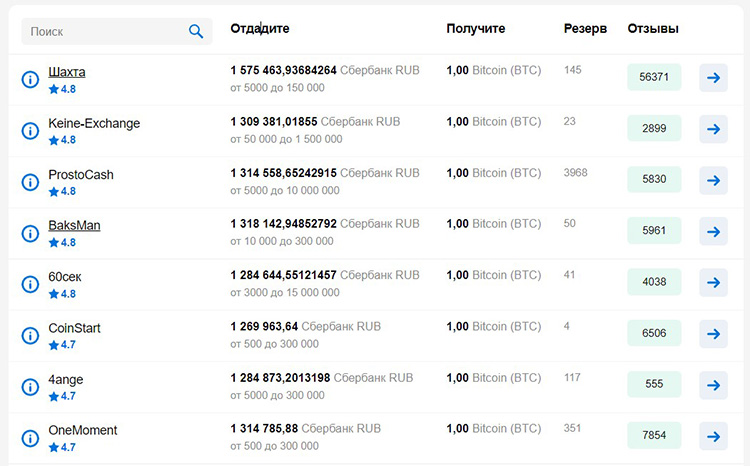Select rate 1 575 463,93684264 Сбербанк RUB
750x466 pixels.
[x=325, y=70]
